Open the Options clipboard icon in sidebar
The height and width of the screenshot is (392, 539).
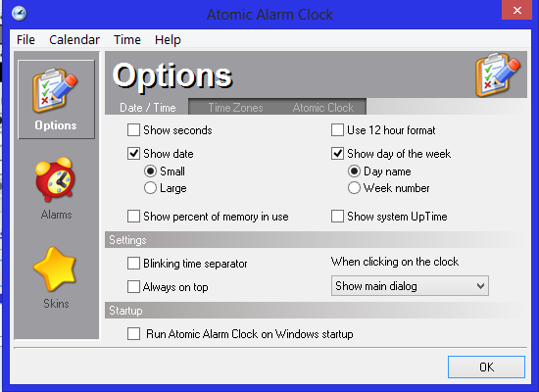click(x=55, y=91)
